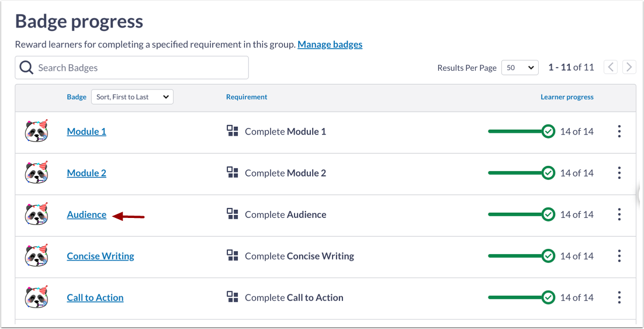Click the Concise Writing panda badge image
Screen dimensions: 644x329
point(36,256)
